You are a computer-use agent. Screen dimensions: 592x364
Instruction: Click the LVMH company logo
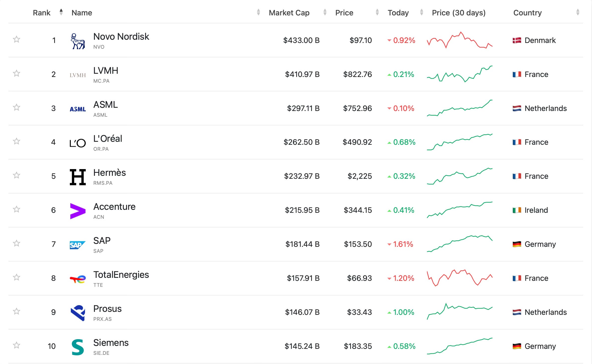click(78, 75)
